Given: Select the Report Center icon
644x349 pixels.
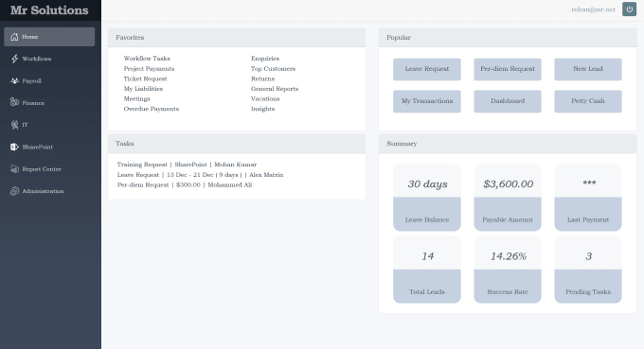Looking at the screenshot, I should tap(14, 169).
